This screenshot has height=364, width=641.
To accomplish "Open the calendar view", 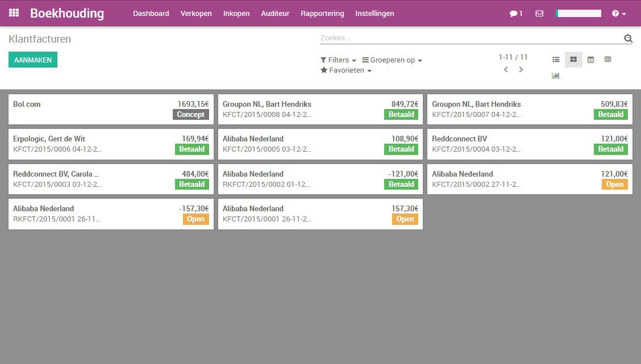I will tap(590, 59).
